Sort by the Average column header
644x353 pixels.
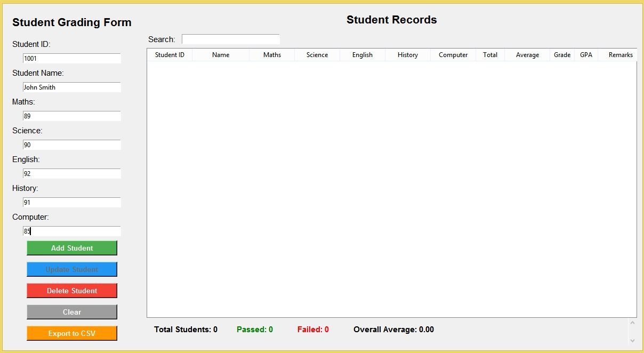[527, 55]
